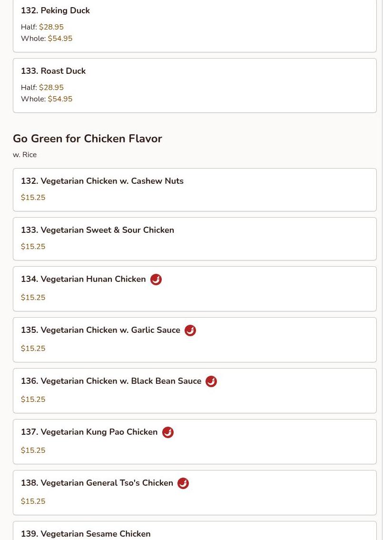Click spicy icon next to Garlic Sauce item

(x=190, y=330)
